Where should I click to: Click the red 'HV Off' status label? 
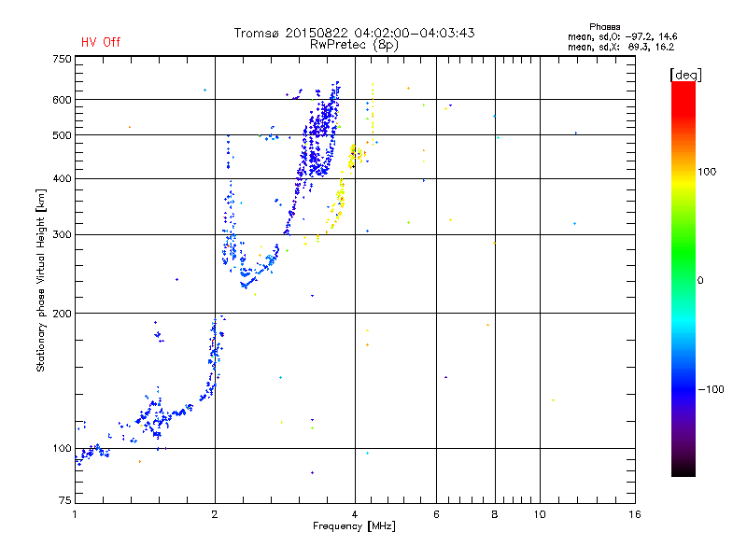pyautogui.click(x=101, y=42)
